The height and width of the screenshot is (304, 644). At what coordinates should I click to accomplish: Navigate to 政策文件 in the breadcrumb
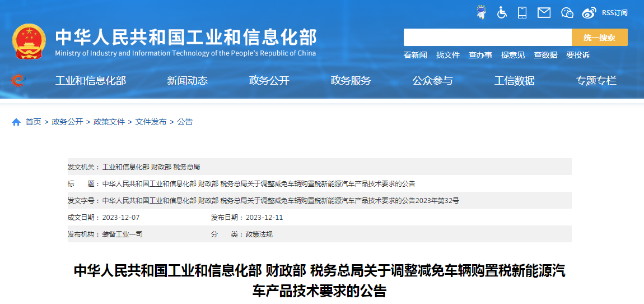[109, 122]
